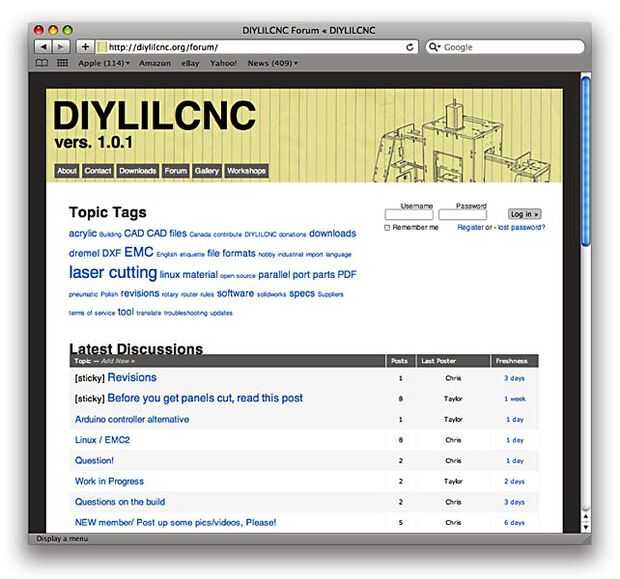Click the scrollbar up arrow
Viewport: 620px width, 579px height.
click(x=586, y=517)
